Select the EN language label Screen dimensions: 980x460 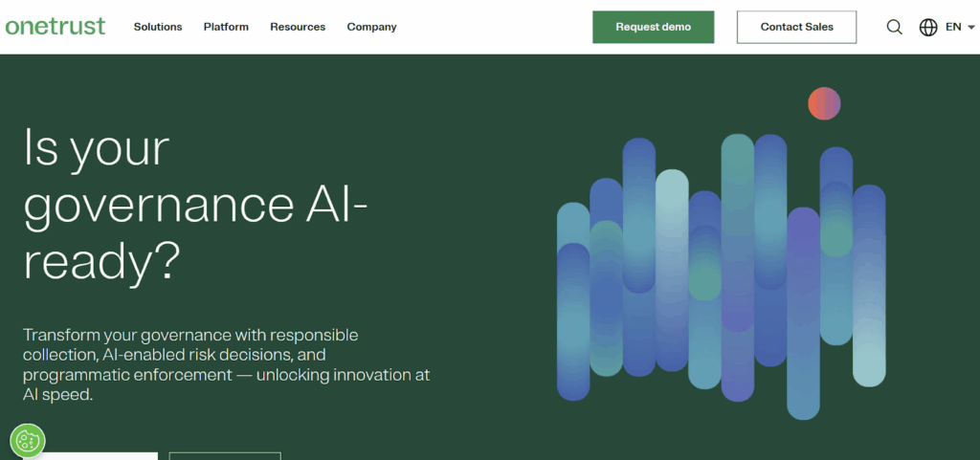(x=952, y=27)
